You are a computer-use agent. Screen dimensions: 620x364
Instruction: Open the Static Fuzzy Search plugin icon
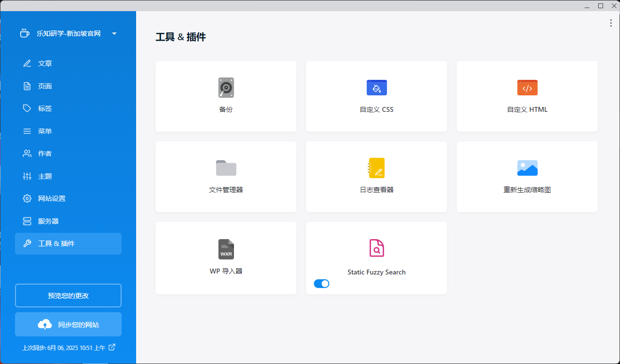tap(376, 248)
